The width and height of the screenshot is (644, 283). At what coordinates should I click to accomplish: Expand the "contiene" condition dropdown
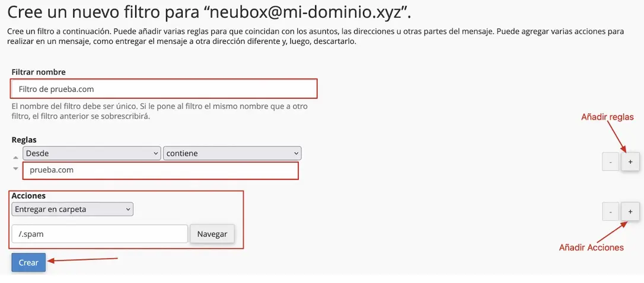click(232, 153)
